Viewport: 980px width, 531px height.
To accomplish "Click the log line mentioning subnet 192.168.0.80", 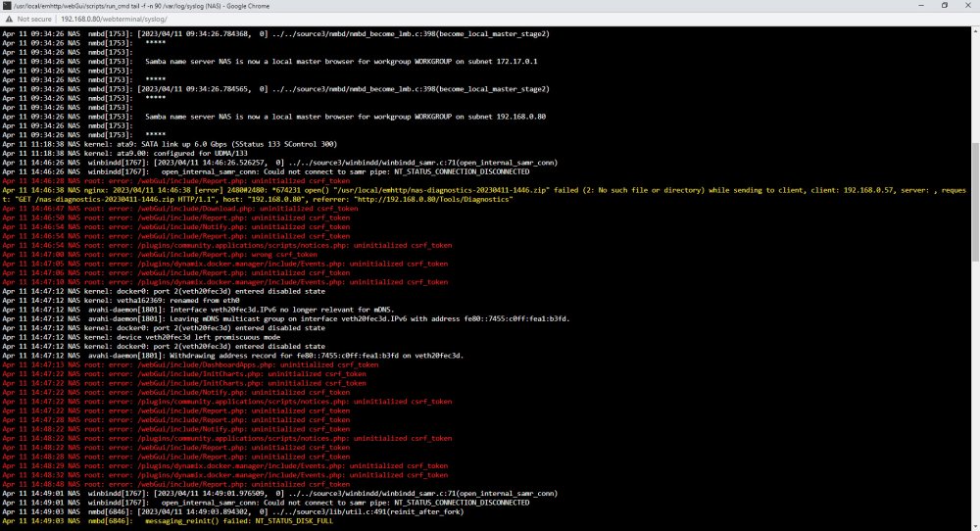I will click(x=273, y=117).
